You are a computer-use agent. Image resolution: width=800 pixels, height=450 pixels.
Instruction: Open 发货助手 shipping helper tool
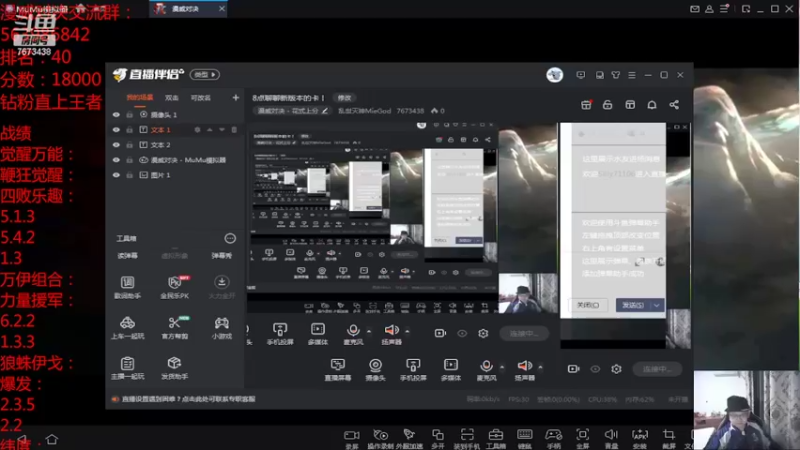tap(174, 368)
